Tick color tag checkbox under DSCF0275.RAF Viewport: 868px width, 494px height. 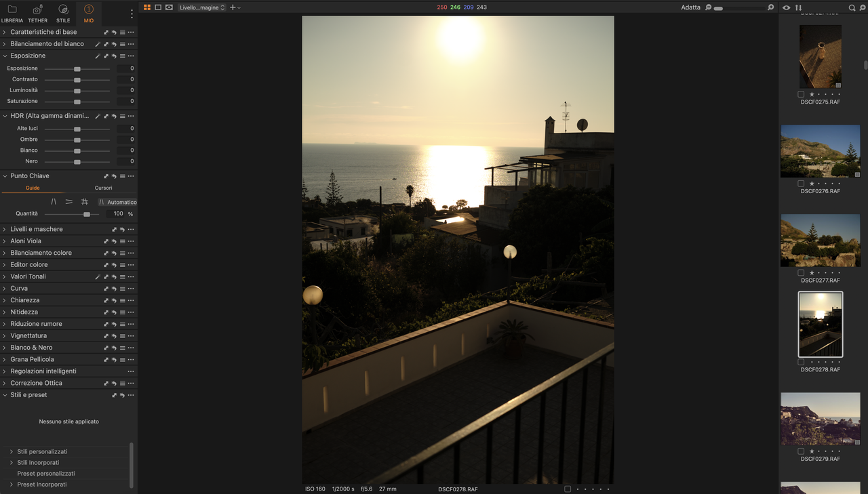(801, 94)
